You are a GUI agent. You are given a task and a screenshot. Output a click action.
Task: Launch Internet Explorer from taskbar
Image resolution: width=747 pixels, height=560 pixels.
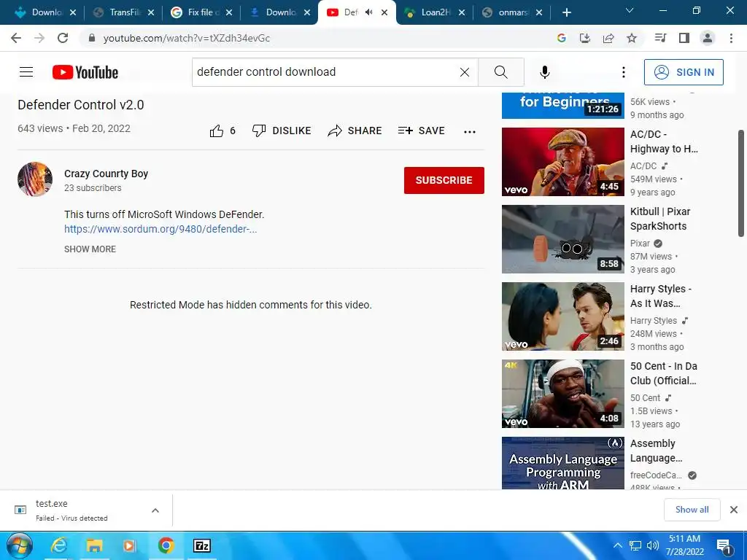click(58, 545)
